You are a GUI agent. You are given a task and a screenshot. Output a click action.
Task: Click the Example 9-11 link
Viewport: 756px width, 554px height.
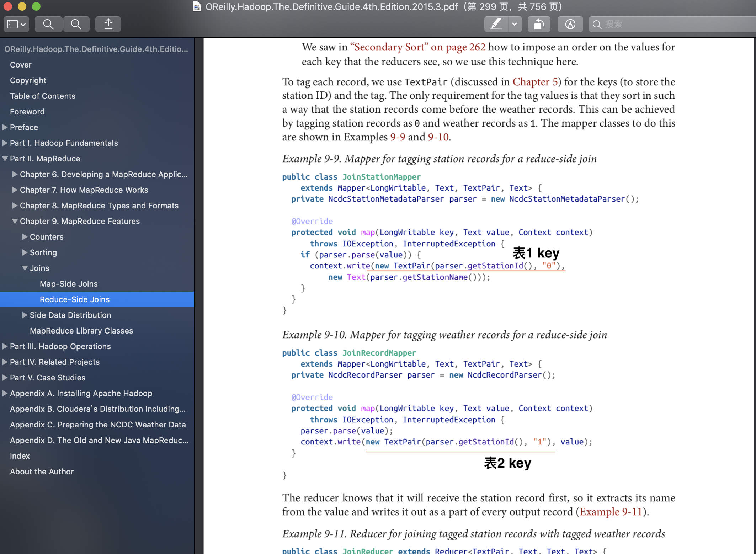[611, 512]
